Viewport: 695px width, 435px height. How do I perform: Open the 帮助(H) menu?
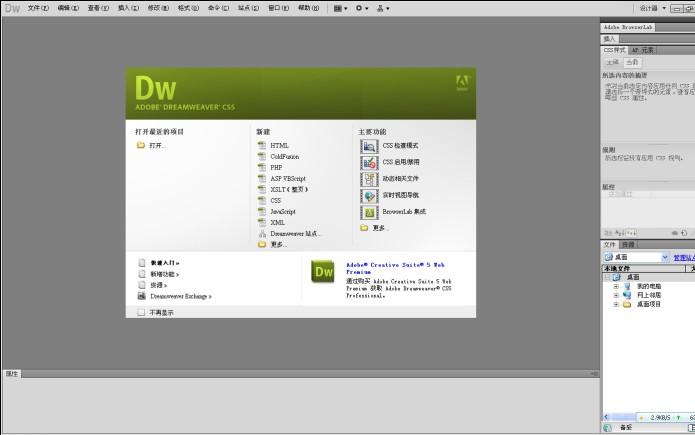(x=308, y=8)
